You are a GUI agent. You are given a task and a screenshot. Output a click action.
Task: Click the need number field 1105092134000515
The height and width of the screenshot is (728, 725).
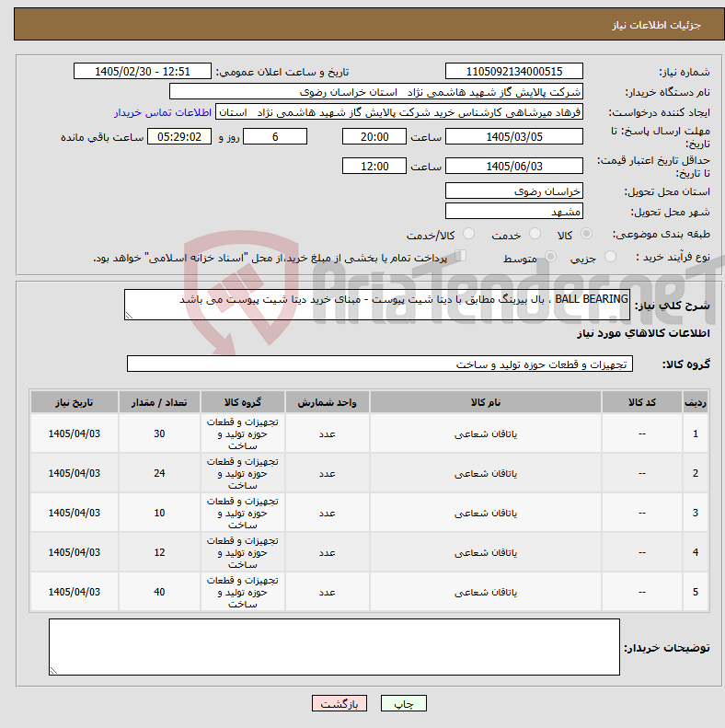pyautogui.click(x=513, y=72)
